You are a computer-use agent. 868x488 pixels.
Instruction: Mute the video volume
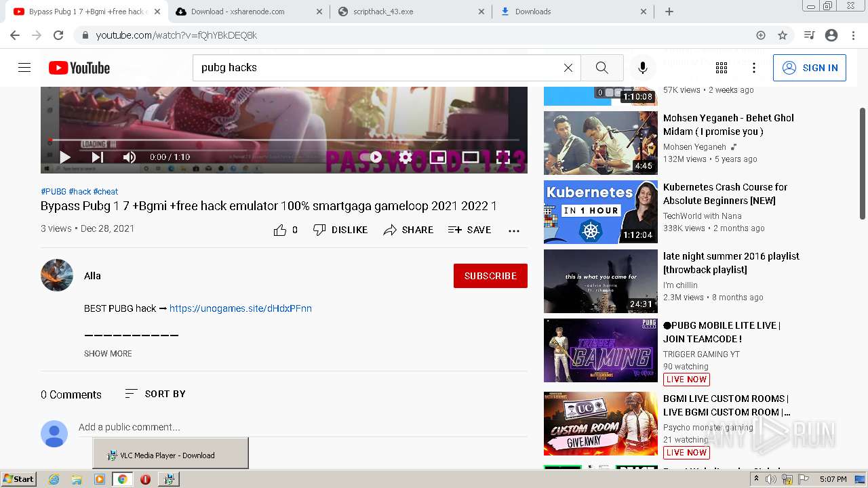point(130,157)
